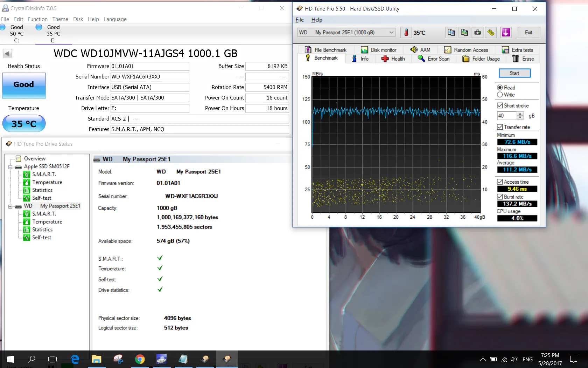The image size is (588, 368).
Task: Switch to the Folder Usage tab
Action: [481, 59]
